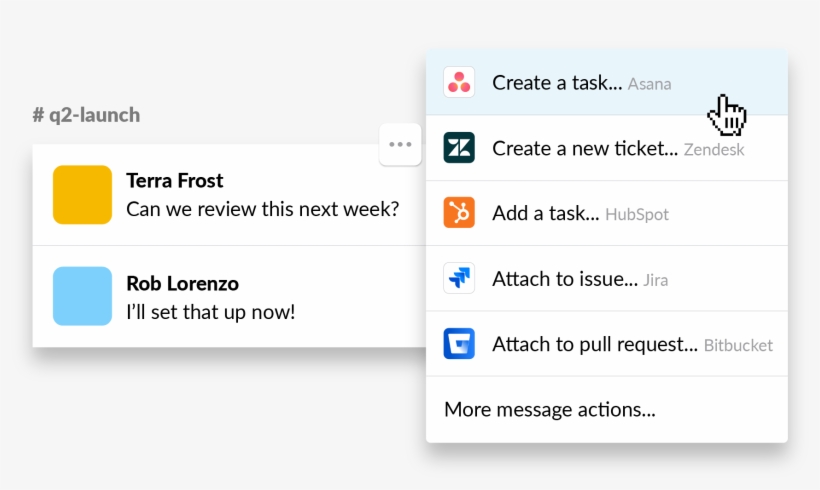Click the gray 'Jira' label

coord(655,280)
